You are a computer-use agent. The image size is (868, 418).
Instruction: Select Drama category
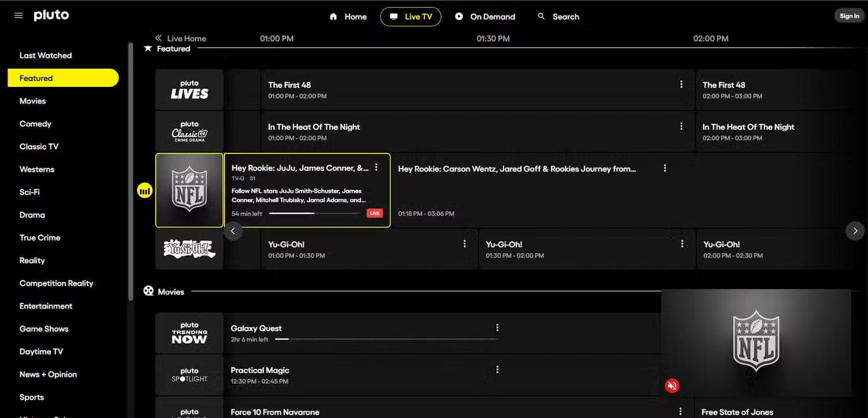(x=32, y=215)
